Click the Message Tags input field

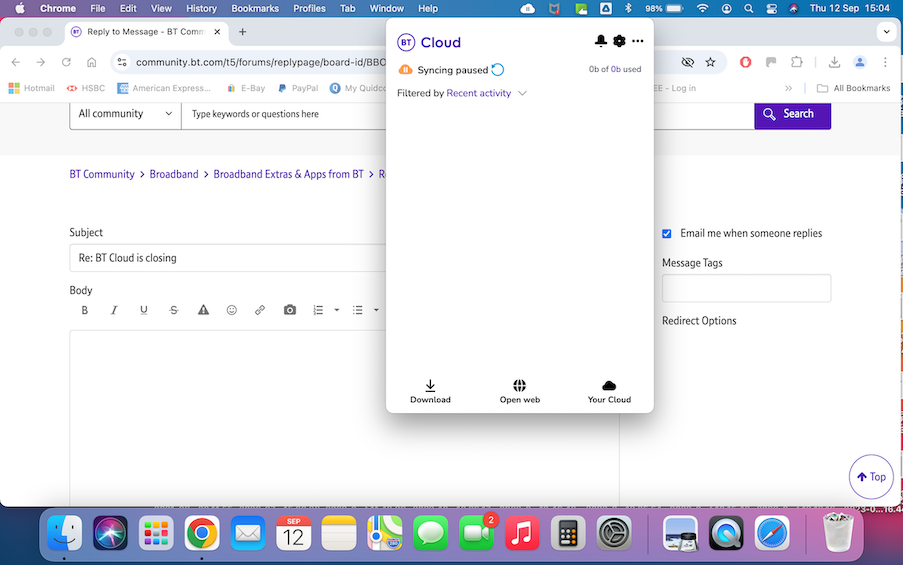coord(746,288)
